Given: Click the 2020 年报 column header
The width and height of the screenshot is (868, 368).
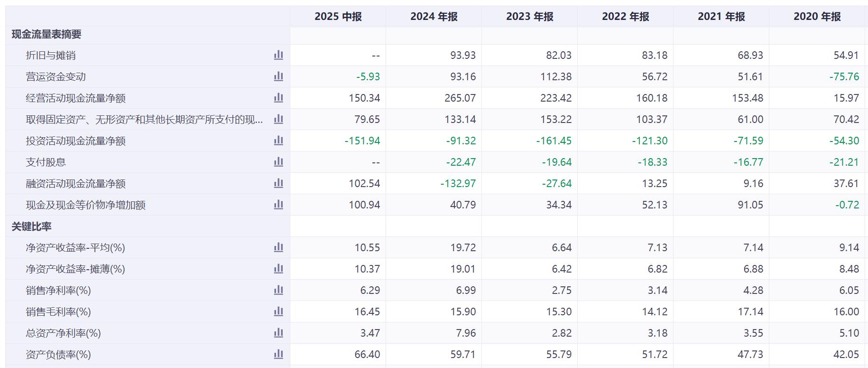Looking at the screenshot, I should coord(817,17).
